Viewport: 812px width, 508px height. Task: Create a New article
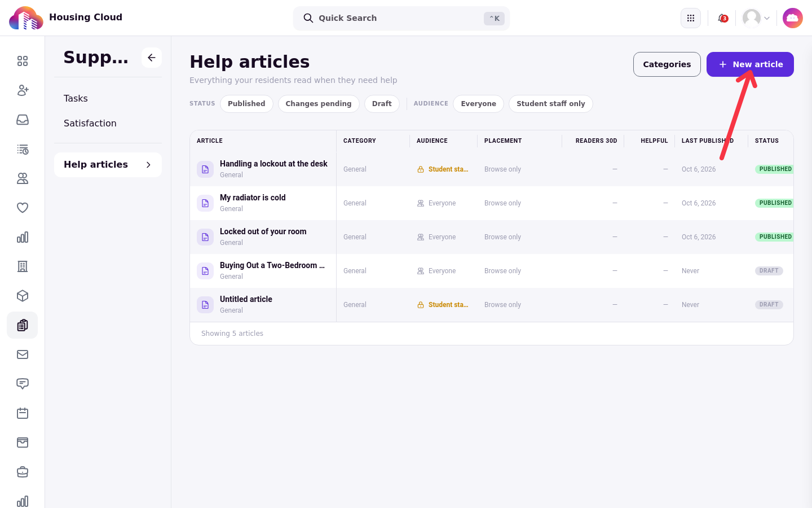coord(750,64)
